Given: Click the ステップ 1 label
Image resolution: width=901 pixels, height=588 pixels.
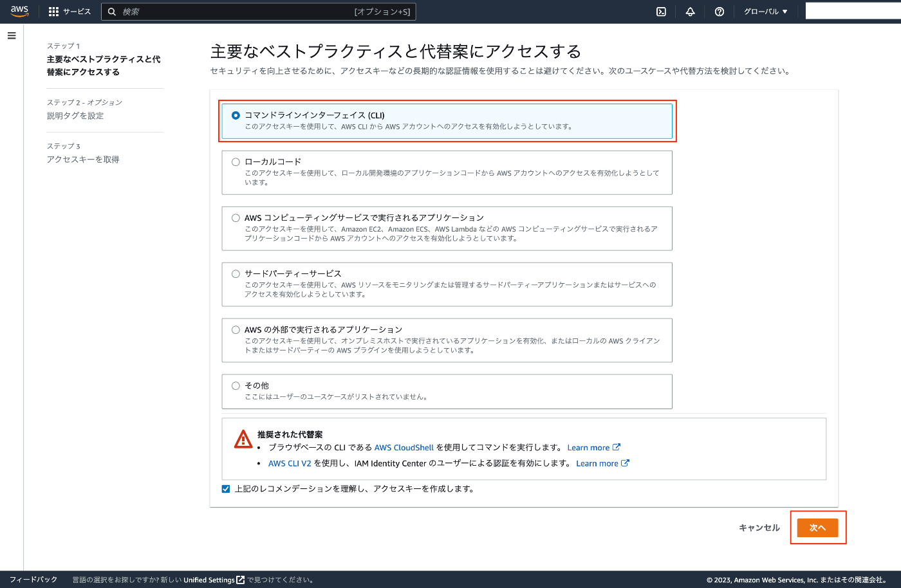Looking at the screenshot, I should 63,46.
